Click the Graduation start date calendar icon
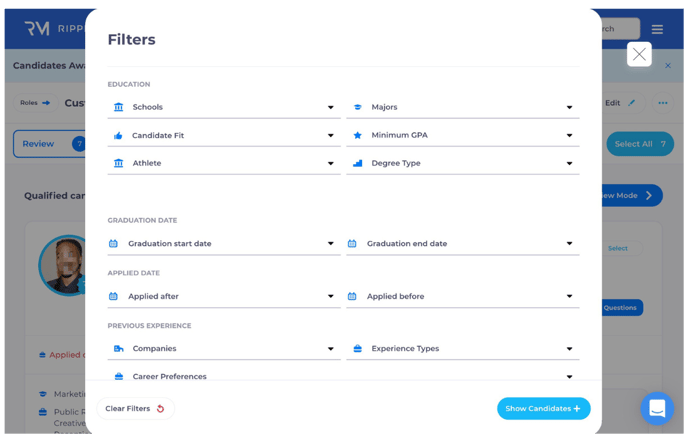This screenshot has height=437, width=688. coord(113,243)
